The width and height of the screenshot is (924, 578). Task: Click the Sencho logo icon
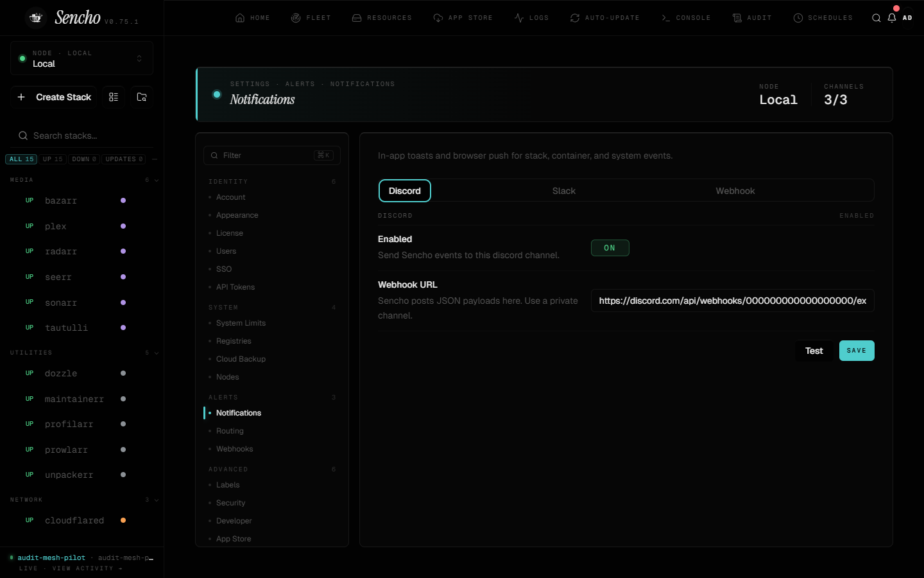36,18
